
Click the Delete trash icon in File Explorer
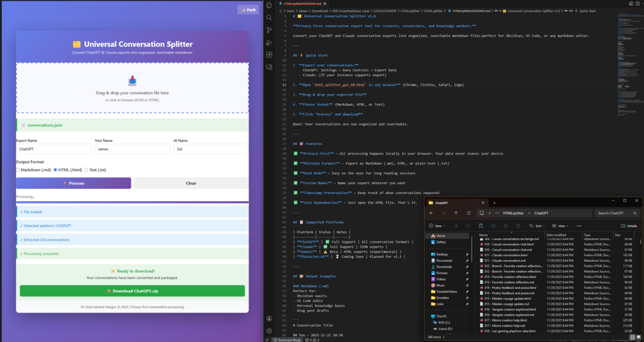click(x=518, y=226)
